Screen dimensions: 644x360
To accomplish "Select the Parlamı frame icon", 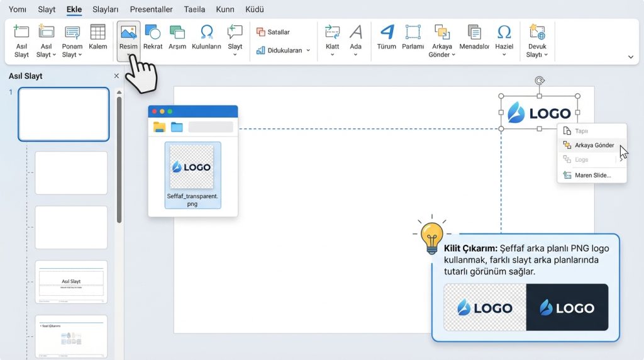I will tap(413, 33).
